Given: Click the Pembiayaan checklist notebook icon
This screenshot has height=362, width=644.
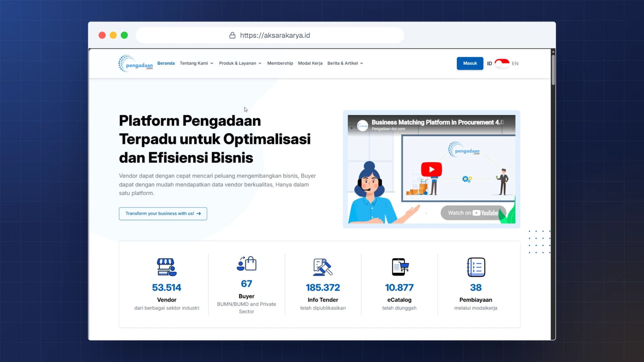Looking at the screenshot, I should (476, 267).
